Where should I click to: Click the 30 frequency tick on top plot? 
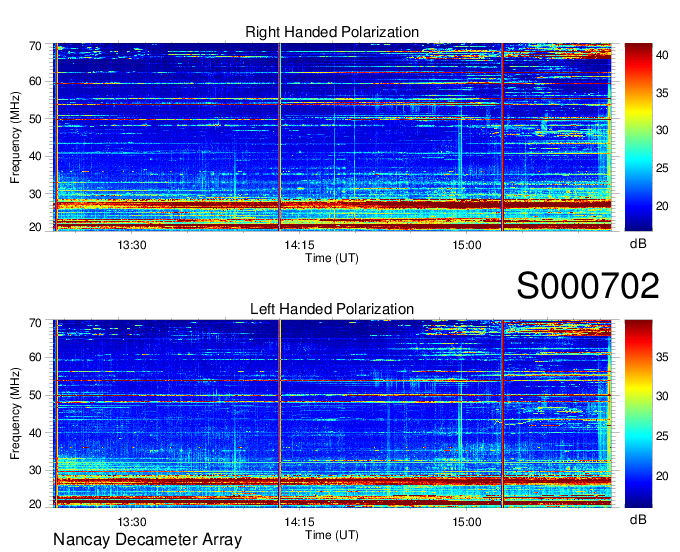coord(35,194)
